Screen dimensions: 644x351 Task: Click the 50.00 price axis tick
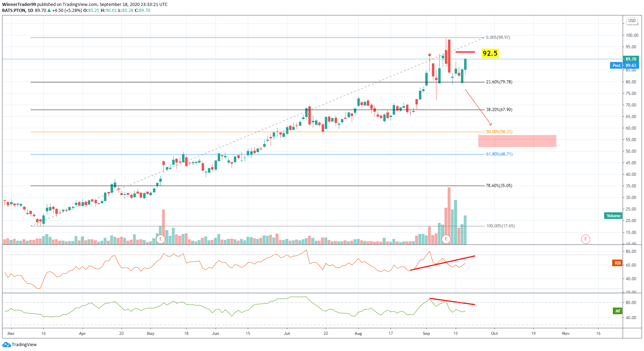coord(631,151)
